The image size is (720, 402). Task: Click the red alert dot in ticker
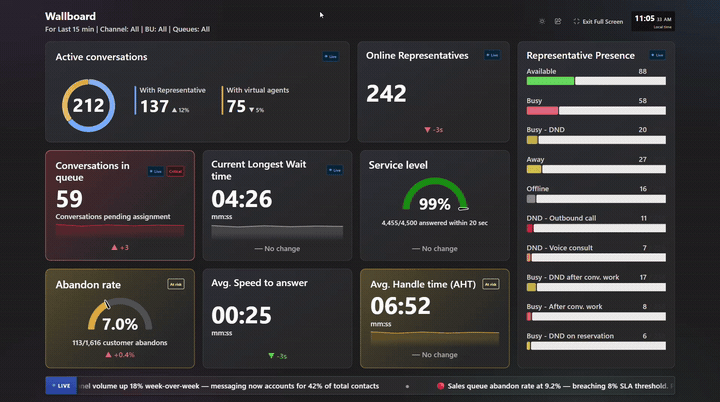coord(440,386)
